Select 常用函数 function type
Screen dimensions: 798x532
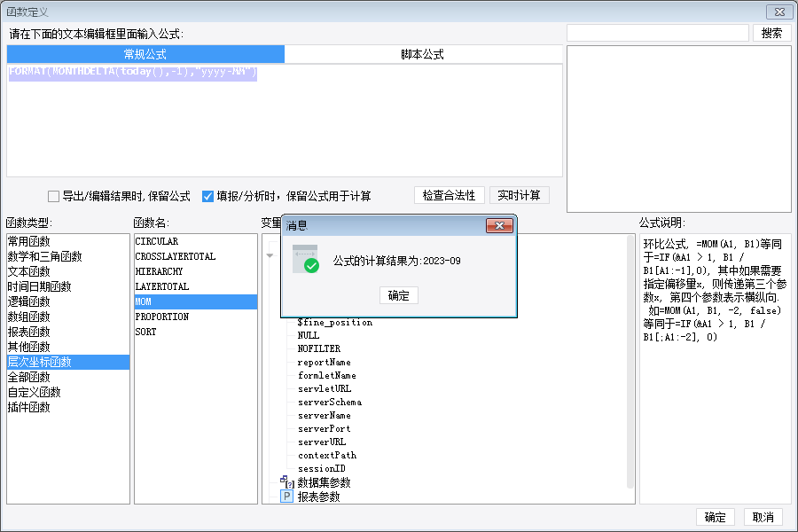(x=68, y=241)
